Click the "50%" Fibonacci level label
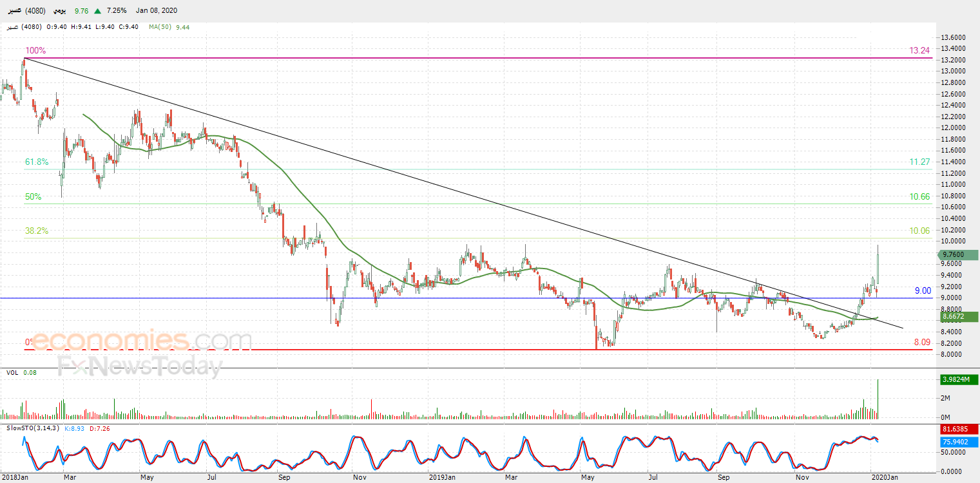 click(x=33, y=196)
